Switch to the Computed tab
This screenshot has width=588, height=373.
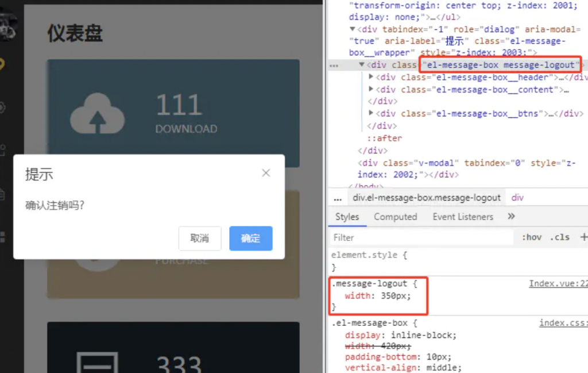point(395,217)
